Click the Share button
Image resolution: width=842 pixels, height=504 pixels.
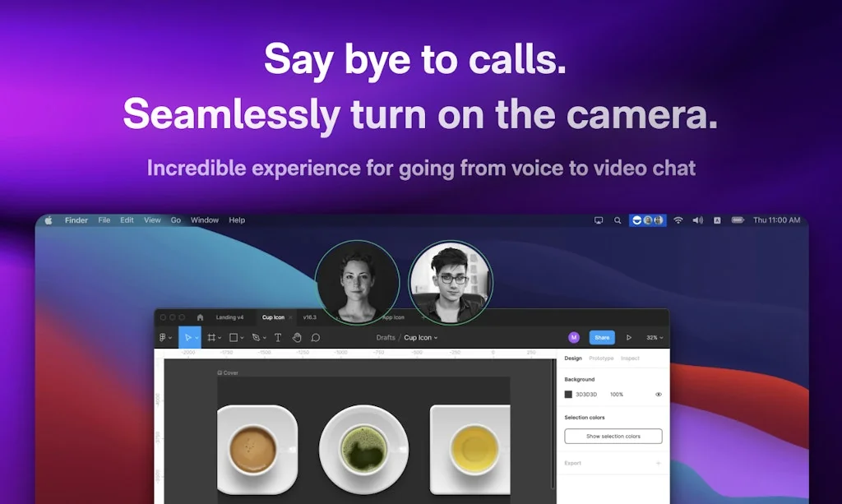coord(601,337)
